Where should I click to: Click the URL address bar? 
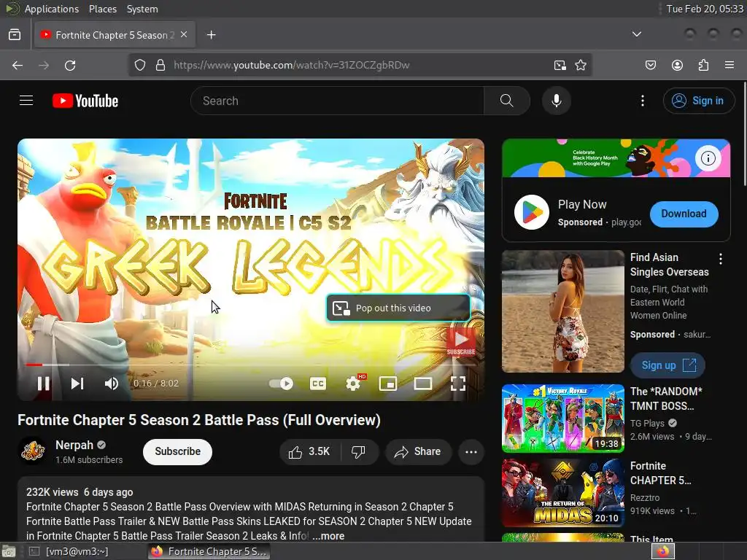point(360,65)
